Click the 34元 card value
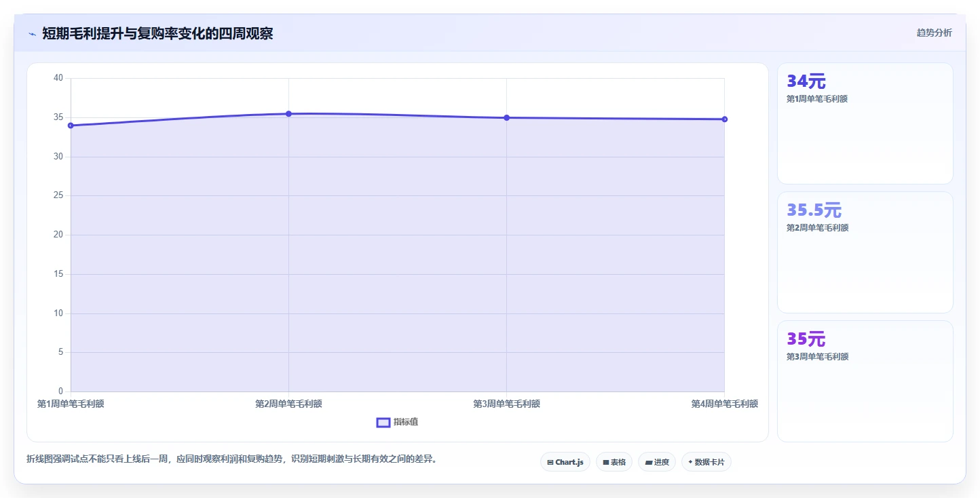The image size is (980, 498). point(806,81)
